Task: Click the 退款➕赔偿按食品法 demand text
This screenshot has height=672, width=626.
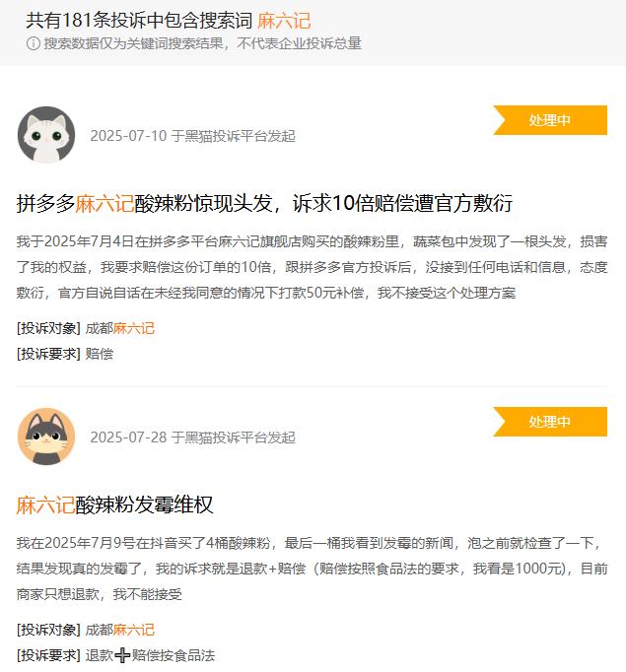Action: 150,655
